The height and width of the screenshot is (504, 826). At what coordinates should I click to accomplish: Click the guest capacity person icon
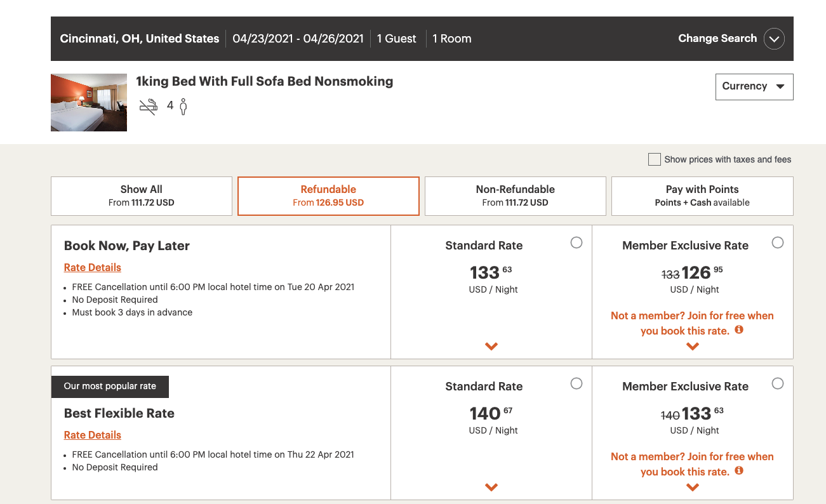(183, 106)
